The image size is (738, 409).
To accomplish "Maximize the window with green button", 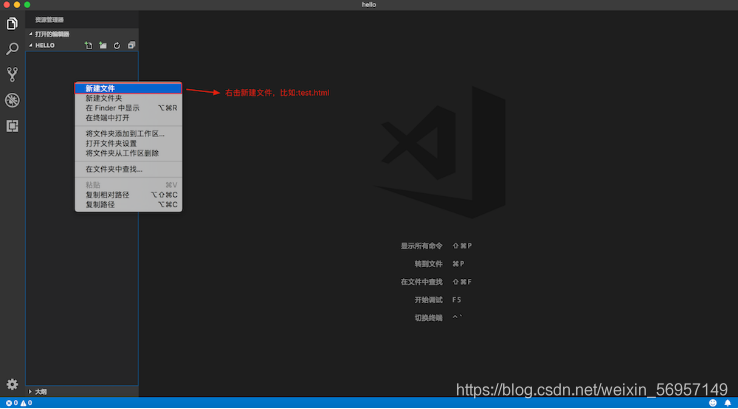I will click(x=27, y=4).
